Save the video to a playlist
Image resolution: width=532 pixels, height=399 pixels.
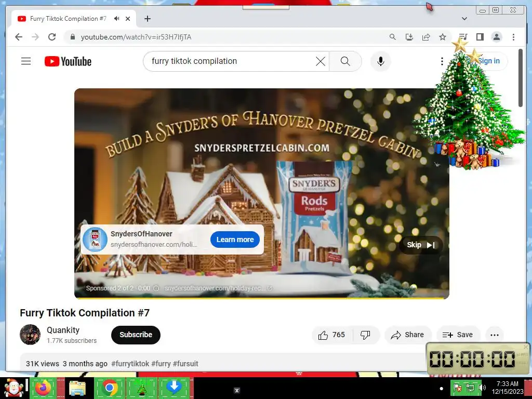(x=458, y=335)
